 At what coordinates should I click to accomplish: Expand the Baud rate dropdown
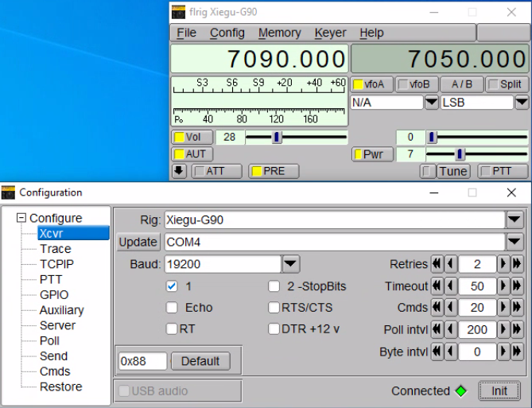(x=290, y=264)
